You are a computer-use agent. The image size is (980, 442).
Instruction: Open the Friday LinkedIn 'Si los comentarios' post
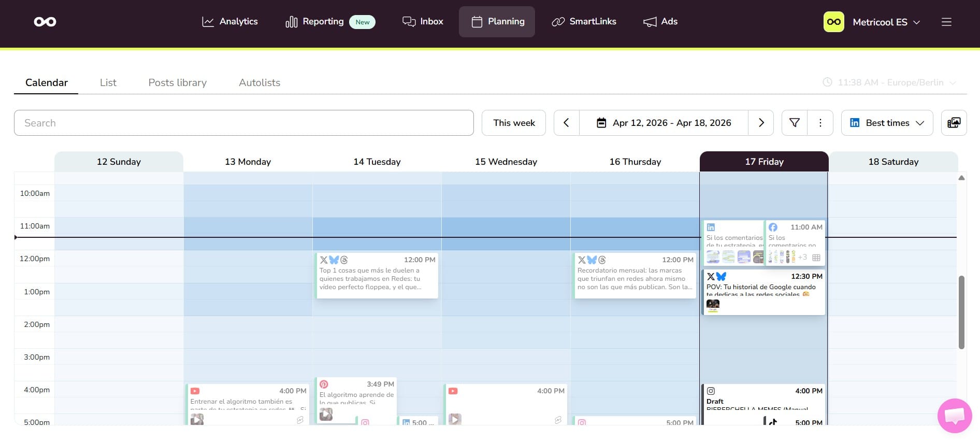733,242
